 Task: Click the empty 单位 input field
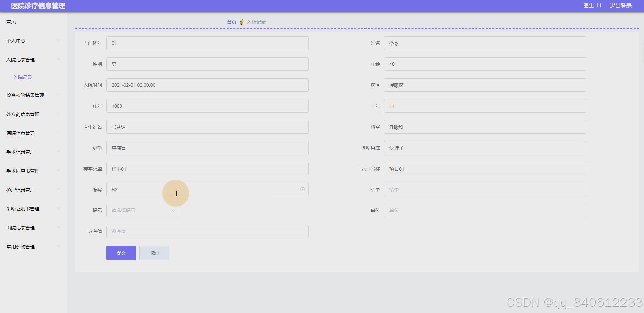tap(485, 210)
